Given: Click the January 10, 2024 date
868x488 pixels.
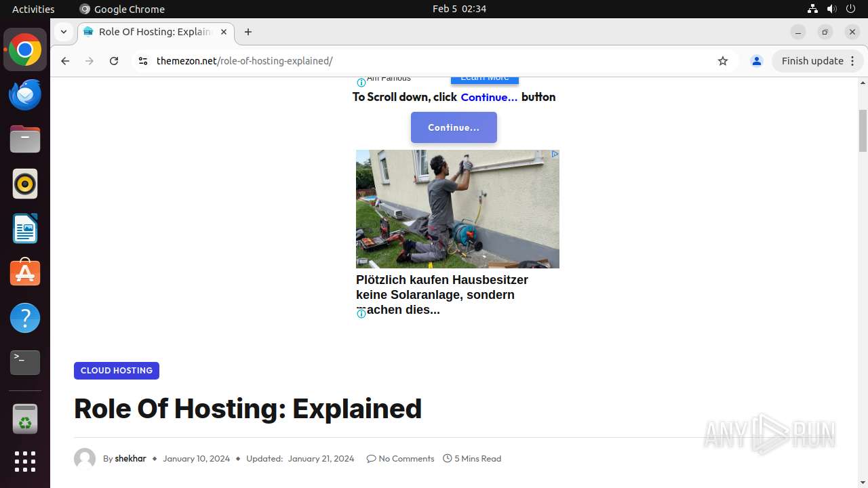Looking at the screenshot, I should [x=196, y=459].
